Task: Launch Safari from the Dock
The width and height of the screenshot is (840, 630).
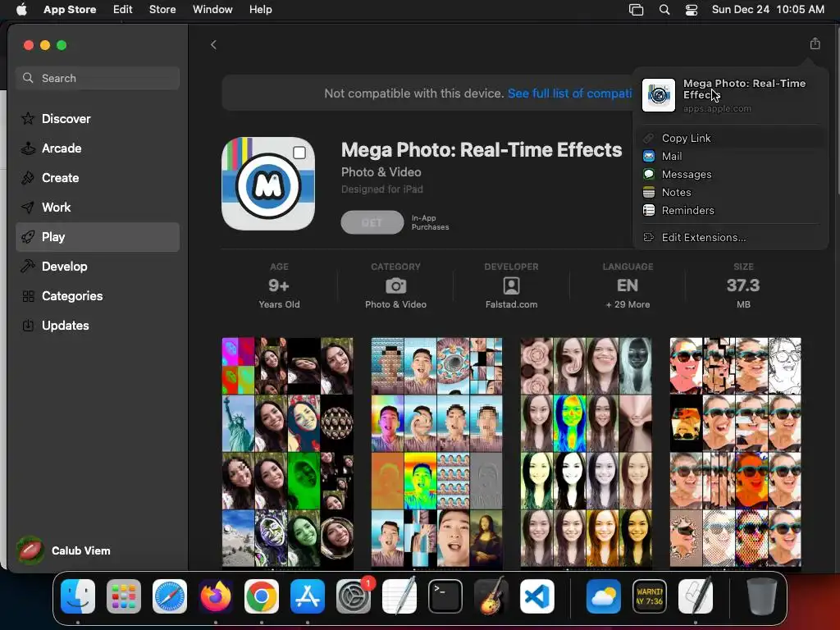Action: tap(170, 596)
